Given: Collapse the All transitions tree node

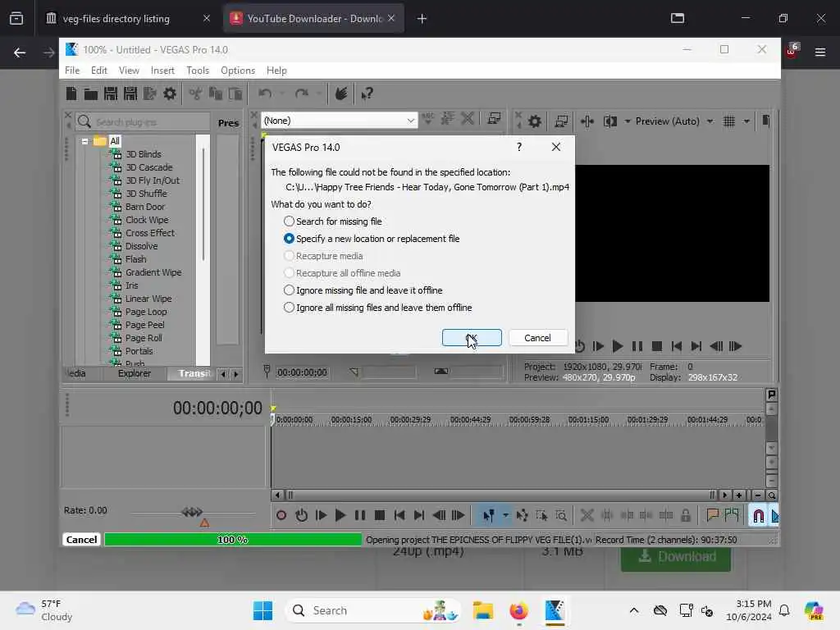Looking at the screenshot, I should (x=84, y=141).
